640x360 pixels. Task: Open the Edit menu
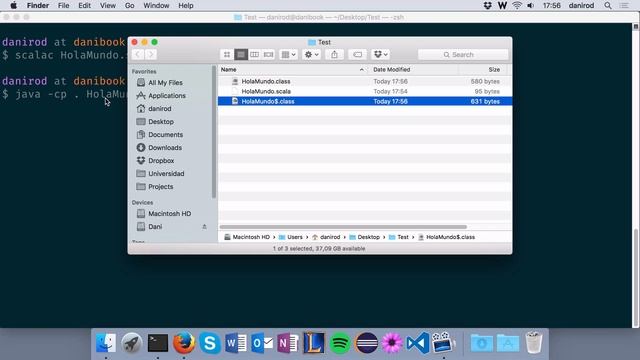pyautogui.click(x=84, y=6)
